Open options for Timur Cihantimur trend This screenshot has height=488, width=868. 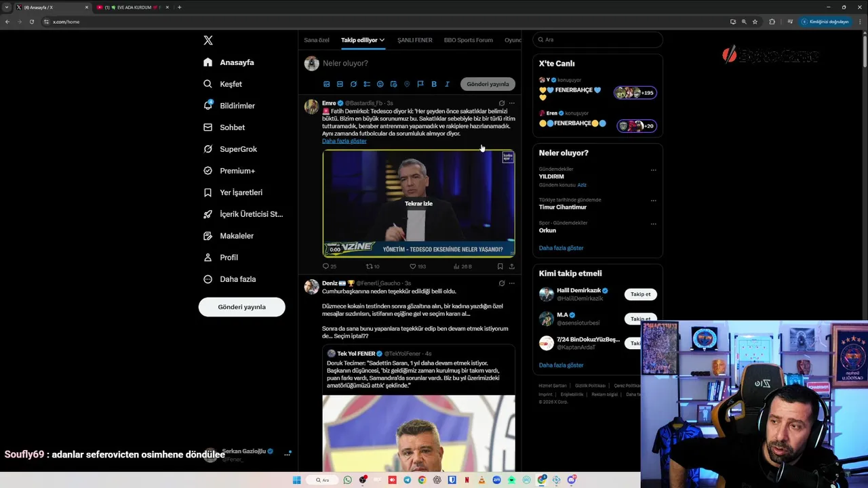click(x=654, y=201)
